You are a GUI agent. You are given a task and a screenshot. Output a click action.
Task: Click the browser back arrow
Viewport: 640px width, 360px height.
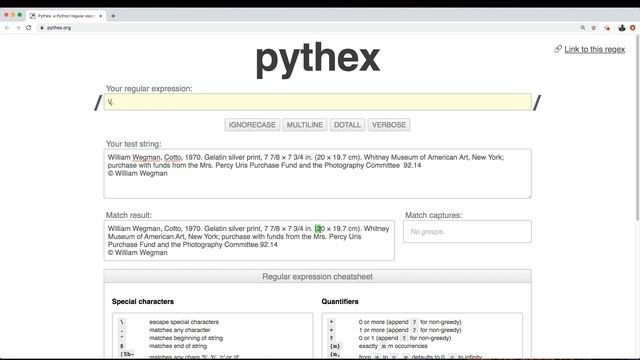click(x=7, y=28)
